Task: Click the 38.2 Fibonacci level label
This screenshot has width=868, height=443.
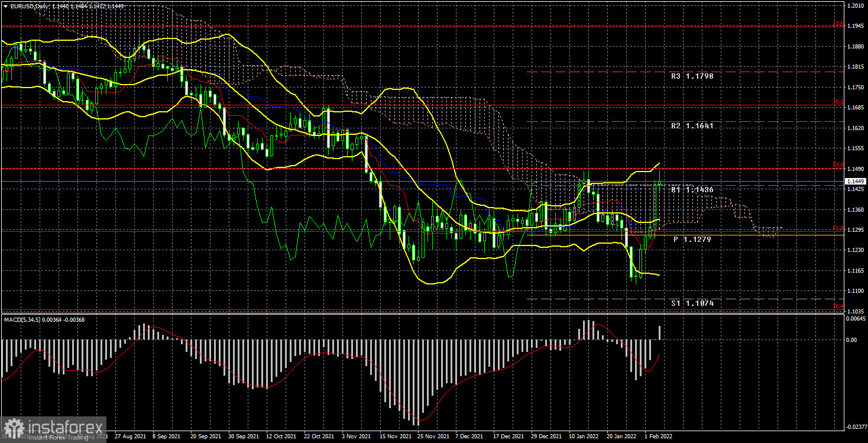Action: 837,102
